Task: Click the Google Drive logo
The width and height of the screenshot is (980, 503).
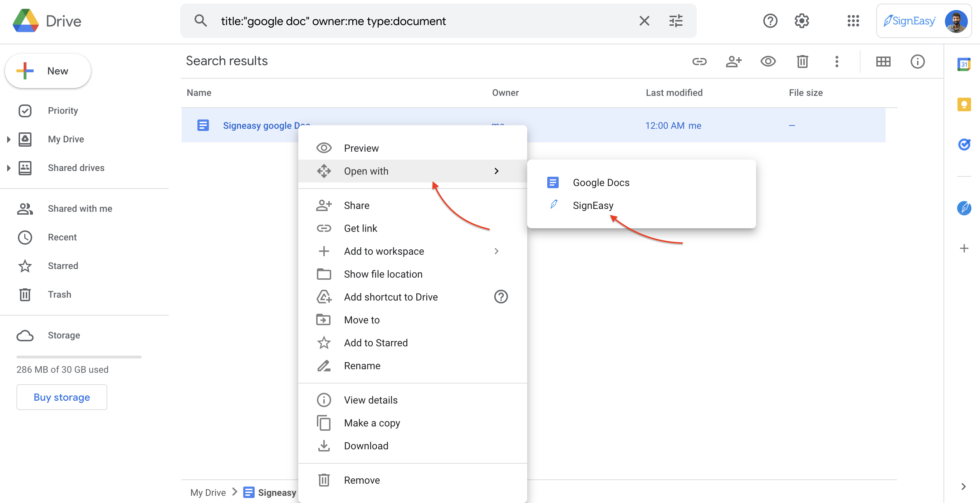Action: (x=47, y=21)
